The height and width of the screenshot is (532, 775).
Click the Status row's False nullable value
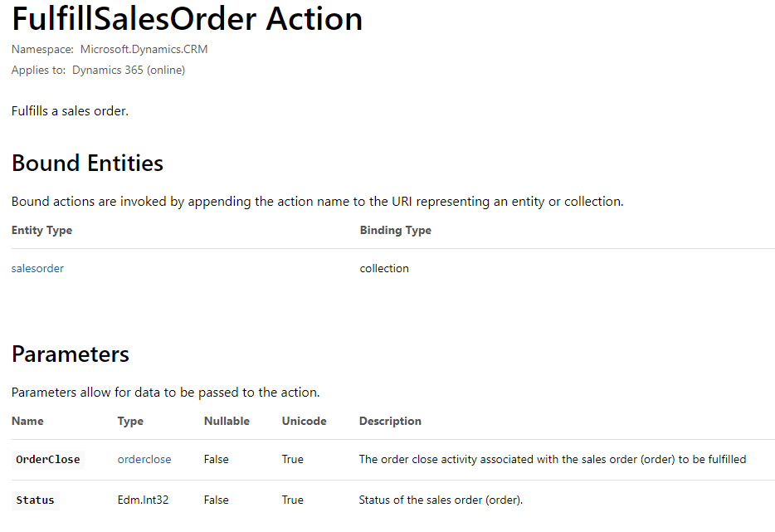pos(217,500)
